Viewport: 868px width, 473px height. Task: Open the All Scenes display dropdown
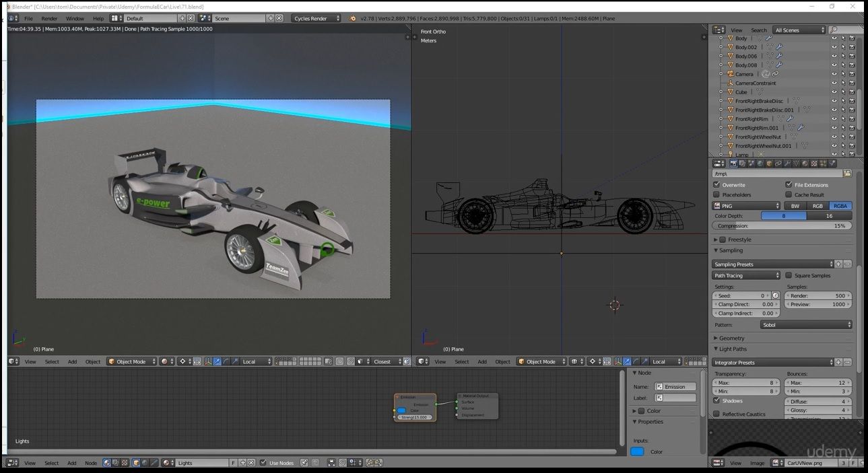point(799,30)
